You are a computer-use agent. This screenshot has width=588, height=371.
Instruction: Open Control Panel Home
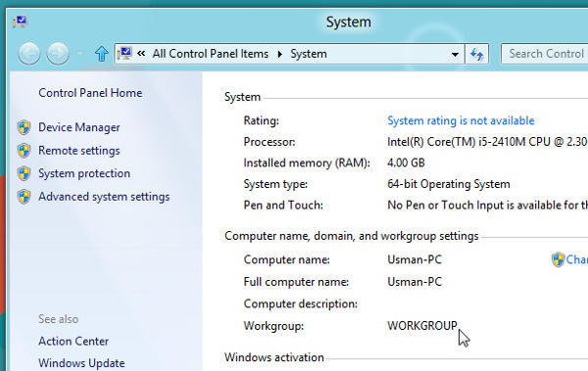pos(90,93)
